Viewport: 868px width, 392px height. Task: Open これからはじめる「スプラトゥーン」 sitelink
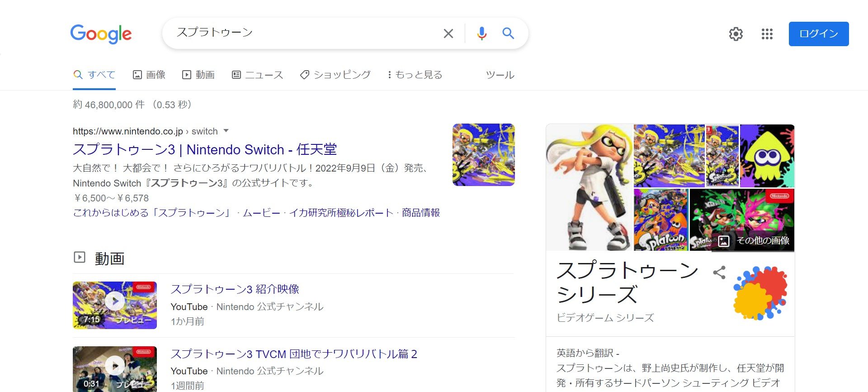pos(152,213)
